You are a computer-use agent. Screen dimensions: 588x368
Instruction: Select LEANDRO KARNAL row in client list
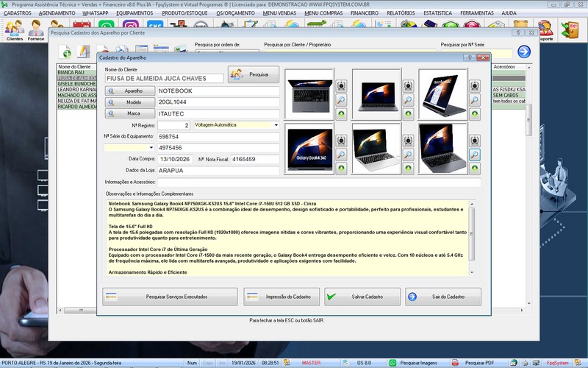point(76,90)
